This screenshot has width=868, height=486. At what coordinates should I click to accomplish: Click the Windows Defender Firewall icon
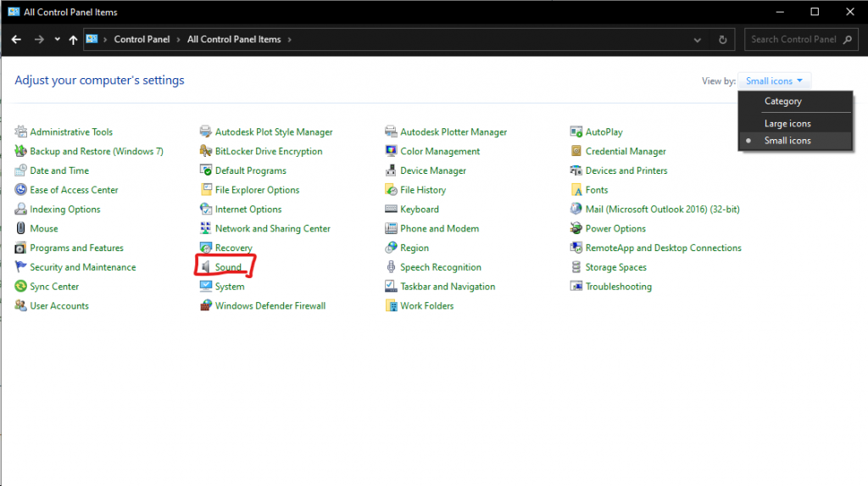click(205, 305)
